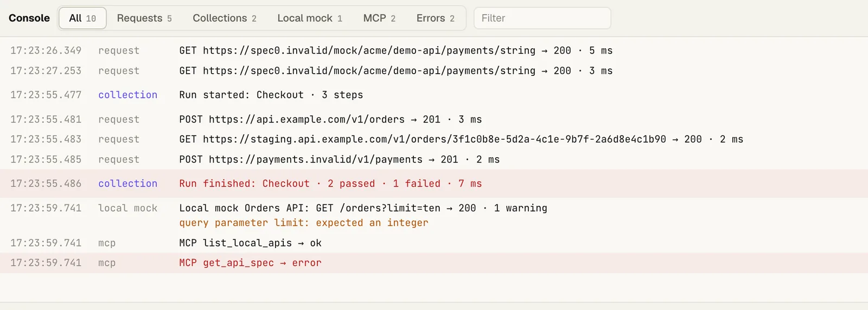The image size is (868, 310).
Task: Select the GET staging.api.example.com orders log line
Action: point(434,139)
